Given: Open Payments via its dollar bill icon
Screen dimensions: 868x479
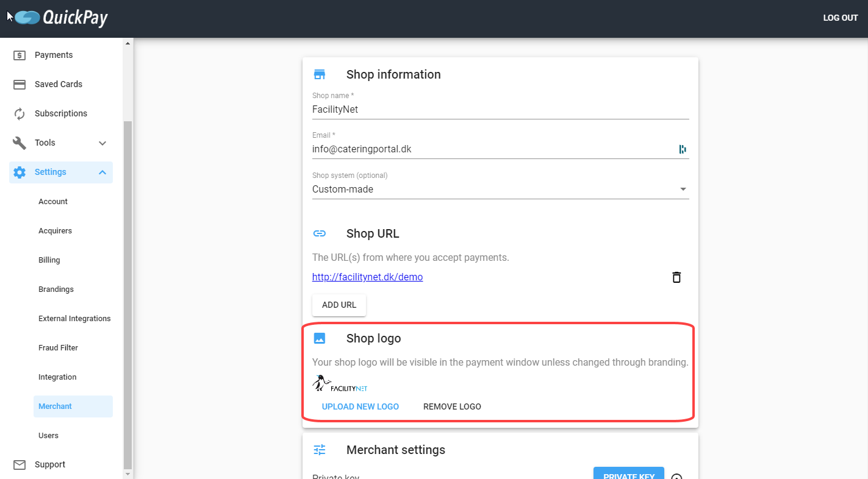Looking at the screenshot, I should [20, 55].
